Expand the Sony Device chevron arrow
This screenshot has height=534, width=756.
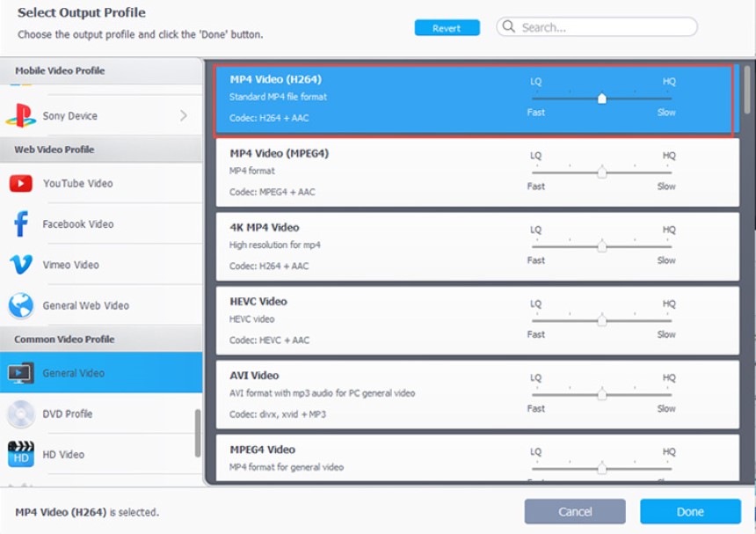pyautogui.click(x=183, y=116)
